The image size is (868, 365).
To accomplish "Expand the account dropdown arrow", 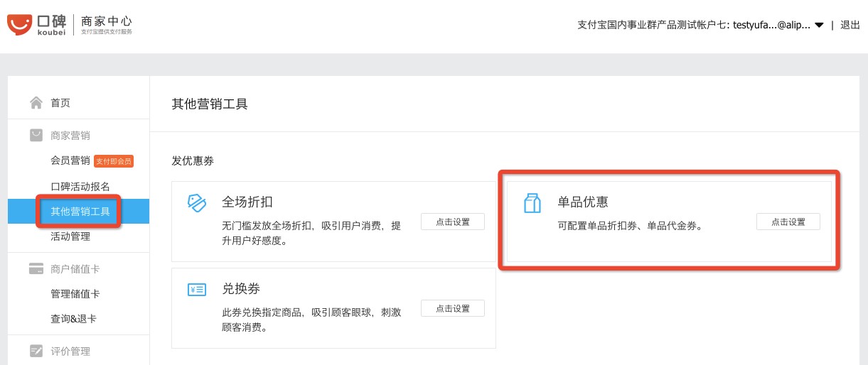I will pyautogui.click(x=819, y=25).
